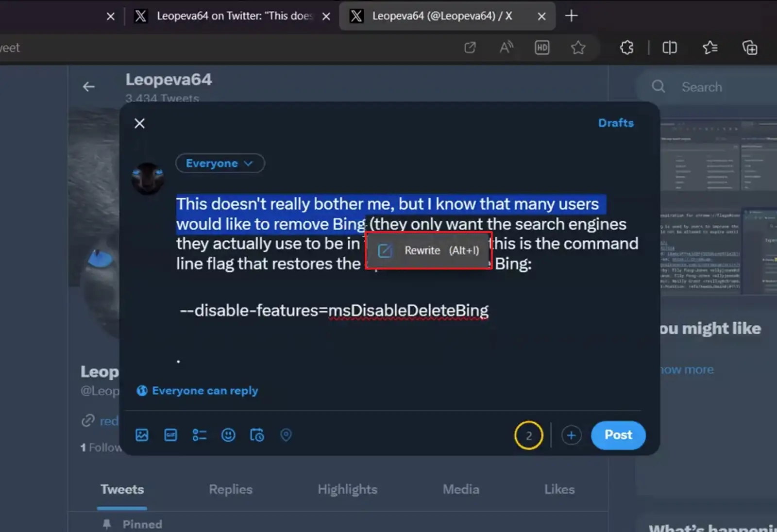The height and width of the screenshot is (532, 777).
Task: Switch to the Highlights profile tab
Action: pos(348,489)
